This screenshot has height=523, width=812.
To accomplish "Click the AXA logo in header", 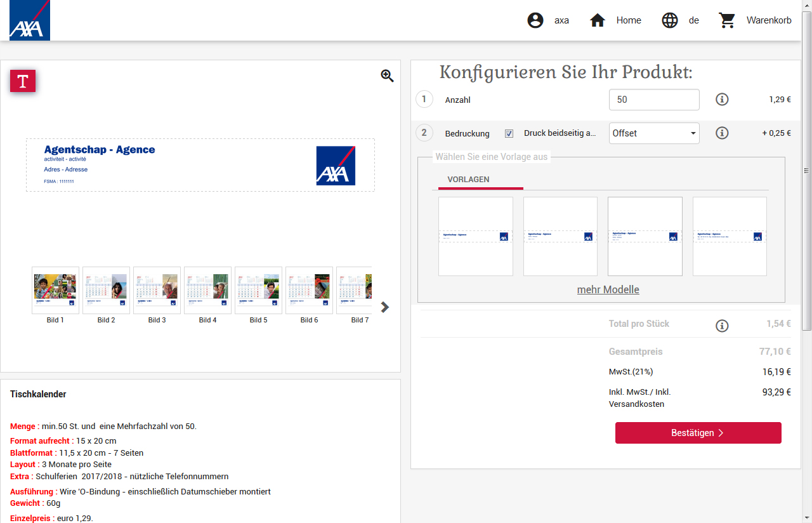I will (x=30, y=20).
